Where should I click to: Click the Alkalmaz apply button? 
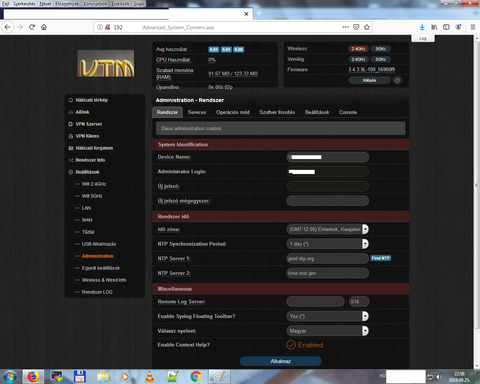pos(281,361)
